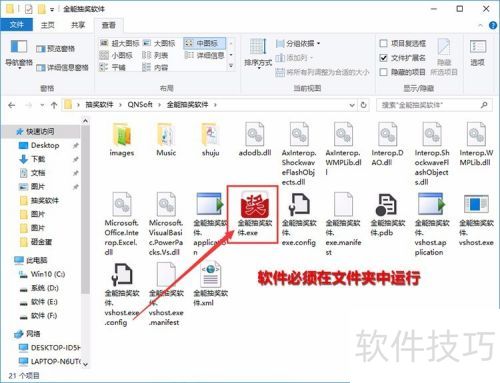The height and width of the screenshot is (383, 500).
Task: Select small icons (小图标) layout
Action: [116, 55]
